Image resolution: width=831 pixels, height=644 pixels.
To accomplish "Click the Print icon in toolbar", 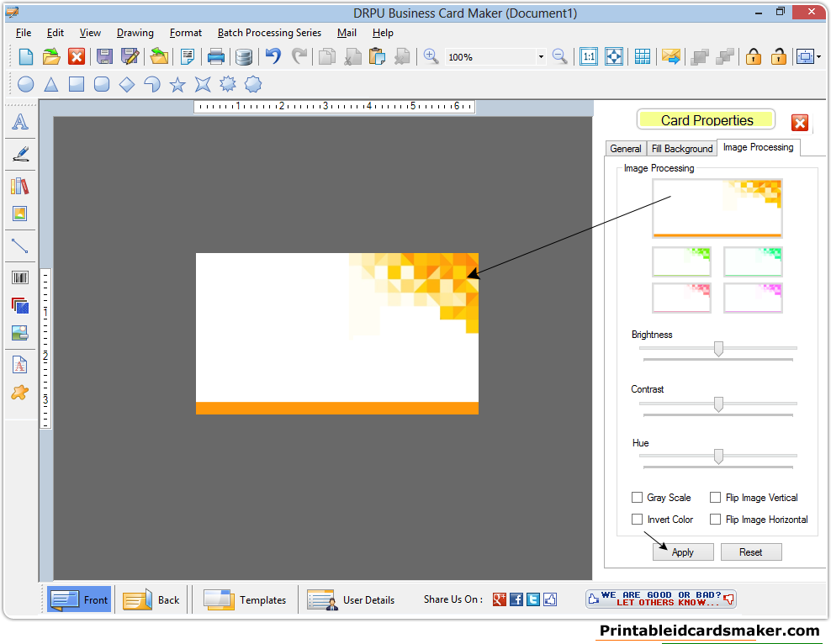I will (215, 56).
